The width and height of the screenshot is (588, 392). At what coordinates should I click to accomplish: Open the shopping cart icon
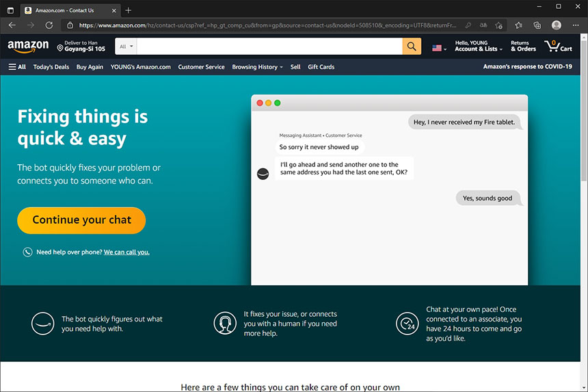(x=558, y=46)
